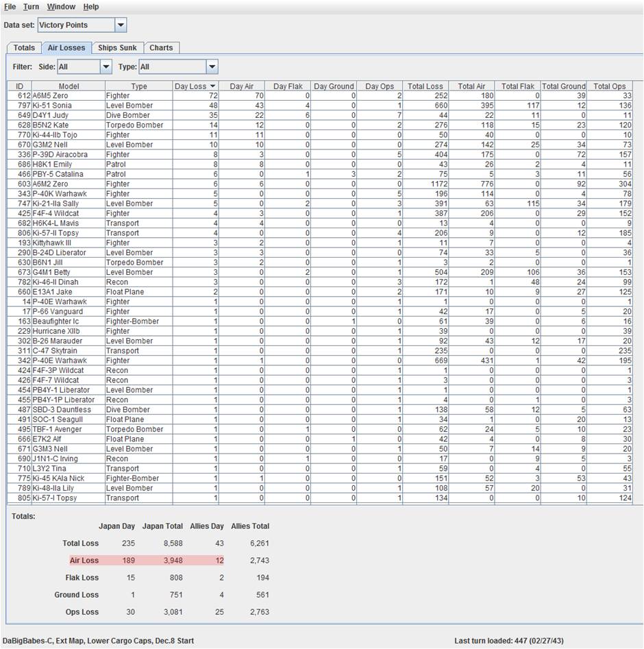This screenshot has width=644, height=649.
Task: Select the H8K1 Emily row
Action: (320, 164)
